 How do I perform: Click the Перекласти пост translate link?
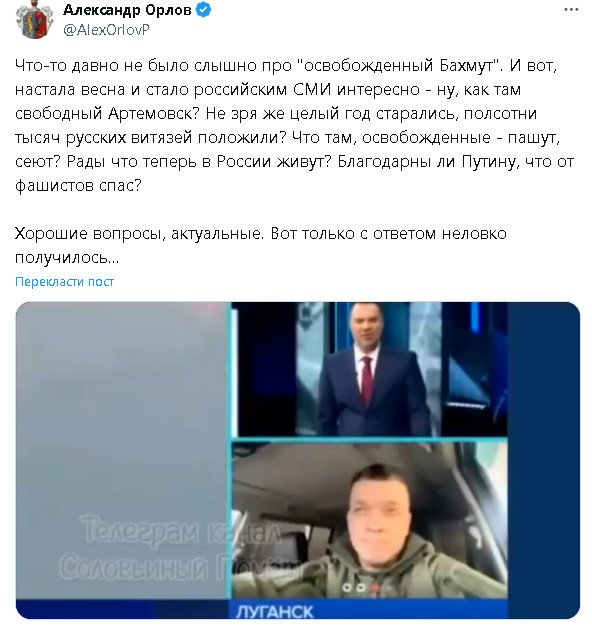click(64, 281)
